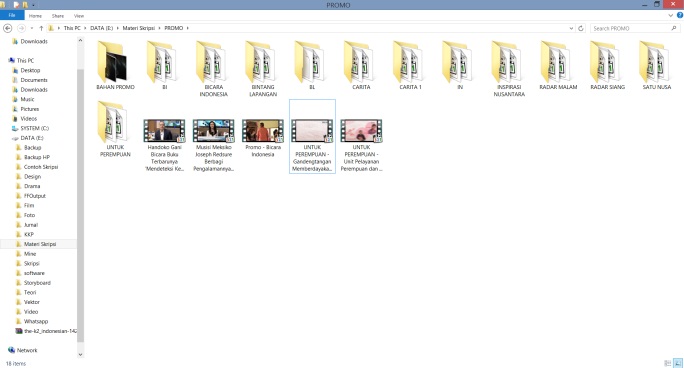Open Explorer help icon

click(x=680, y=15)
